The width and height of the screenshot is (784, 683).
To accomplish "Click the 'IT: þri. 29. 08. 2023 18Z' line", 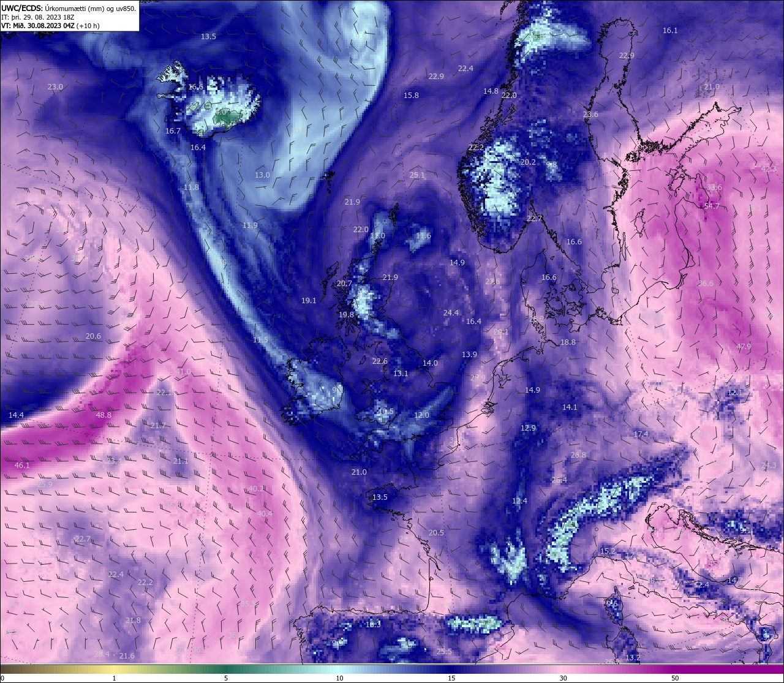I will [x=39, y=17].
